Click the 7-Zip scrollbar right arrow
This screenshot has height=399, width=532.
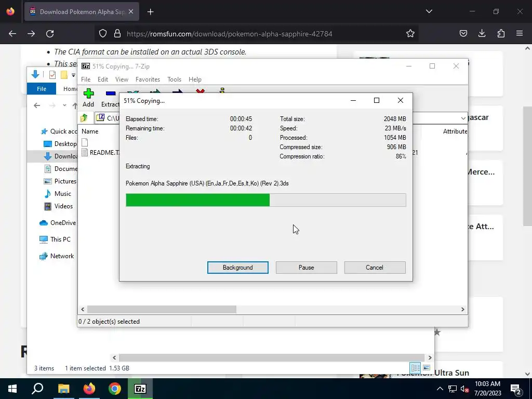[462, 310]
